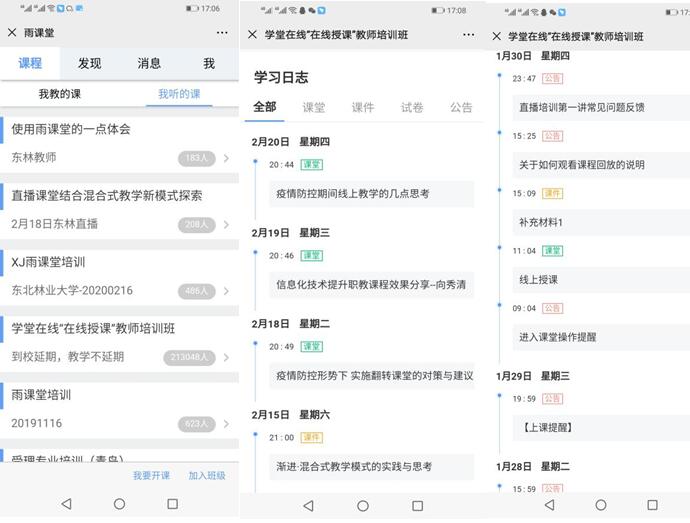
Task: Open the three-dot menu beside the 雨课堂 title
Action: tap(222, 33)
